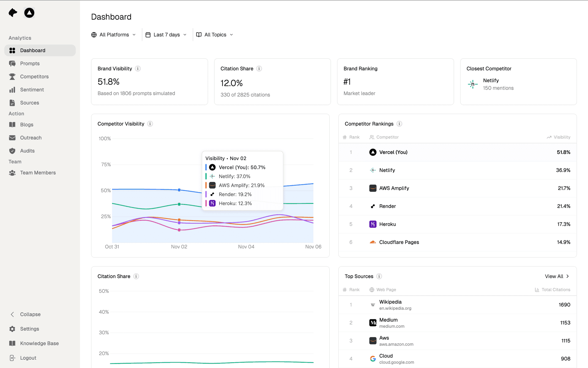Open the All Topics dropdown
Screen dimensions: 588x368
click(x=215, y=35)
